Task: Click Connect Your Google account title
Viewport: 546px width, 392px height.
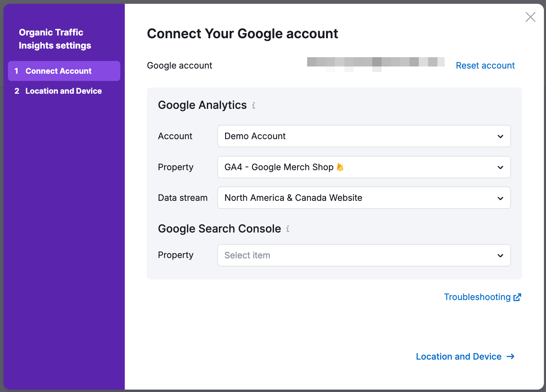Action: tap(242, 34)
